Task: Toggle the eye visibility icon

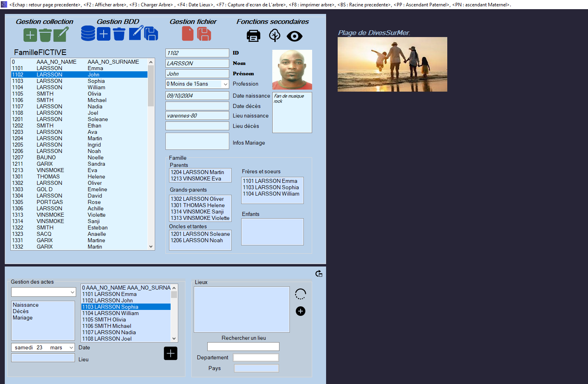Action: coord(295,36)
